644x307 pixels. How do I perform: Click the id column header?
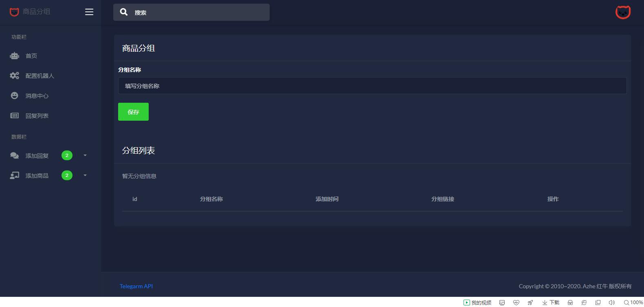(x=135, y=199)
